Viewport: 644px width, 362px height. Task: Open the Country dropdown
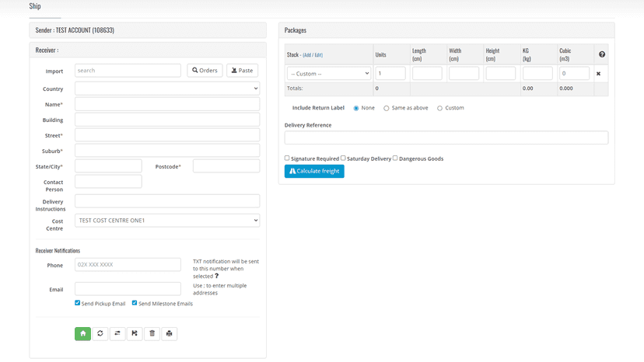pyautogui.click(x=167, y=89)
